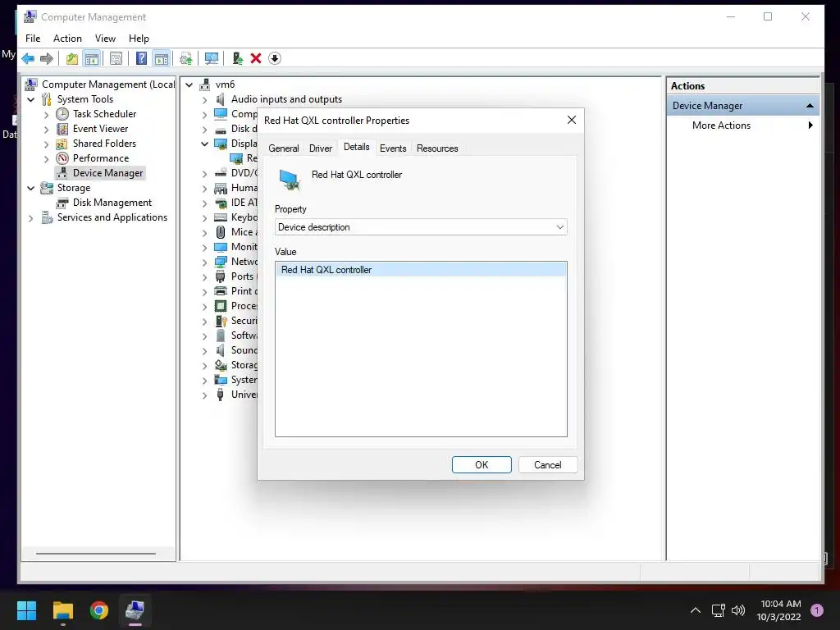840x630 pixels.
Task: Click the horizontal scrollbar in console tree
Action: click(96, 554)
